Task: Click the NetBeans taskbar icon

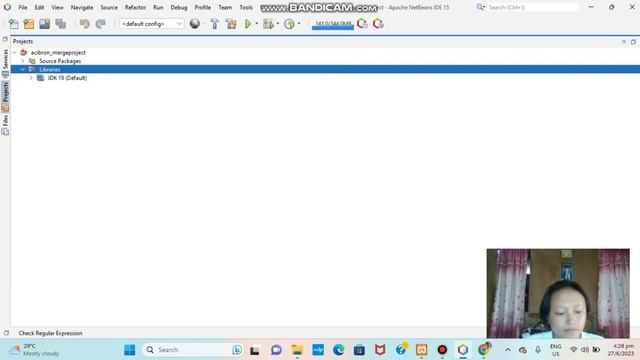Action: pos(463,350)
